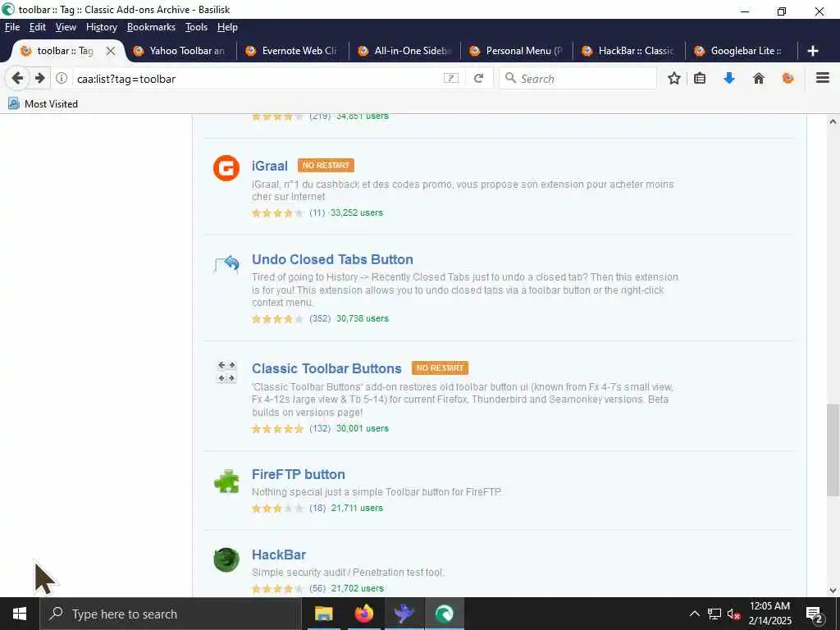Open the blue bird app on taskbar
Screen dimensions: 840x630
(x=404, y=614)
